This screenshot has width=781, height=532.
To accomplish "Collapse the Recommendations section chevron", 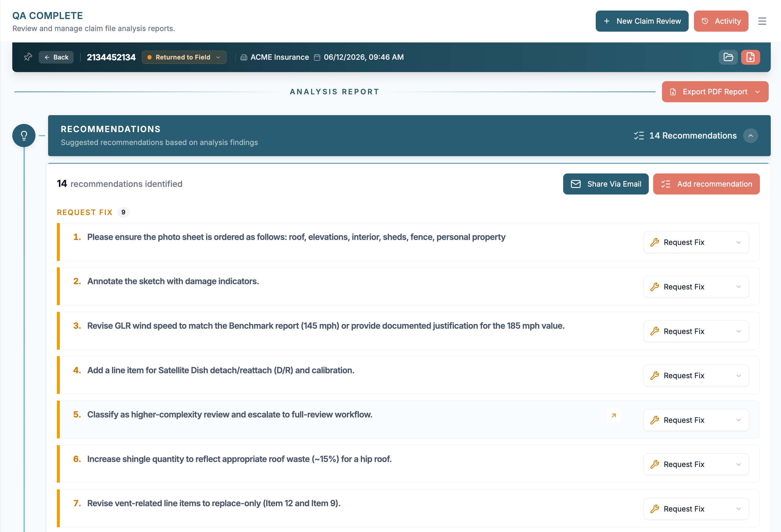I will pos(751,136).
